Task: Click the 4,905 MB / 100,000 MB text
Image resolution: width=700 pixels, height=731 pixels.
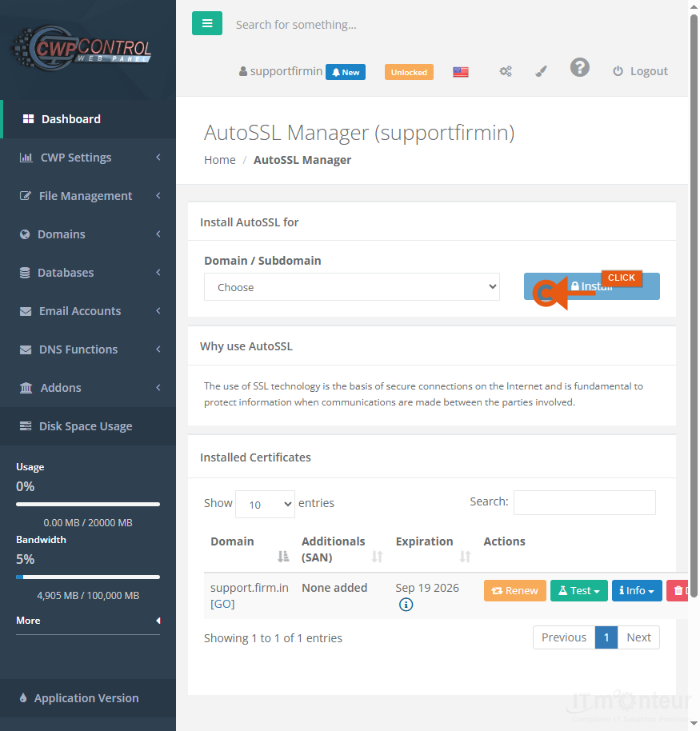Action: pos(88,596)
